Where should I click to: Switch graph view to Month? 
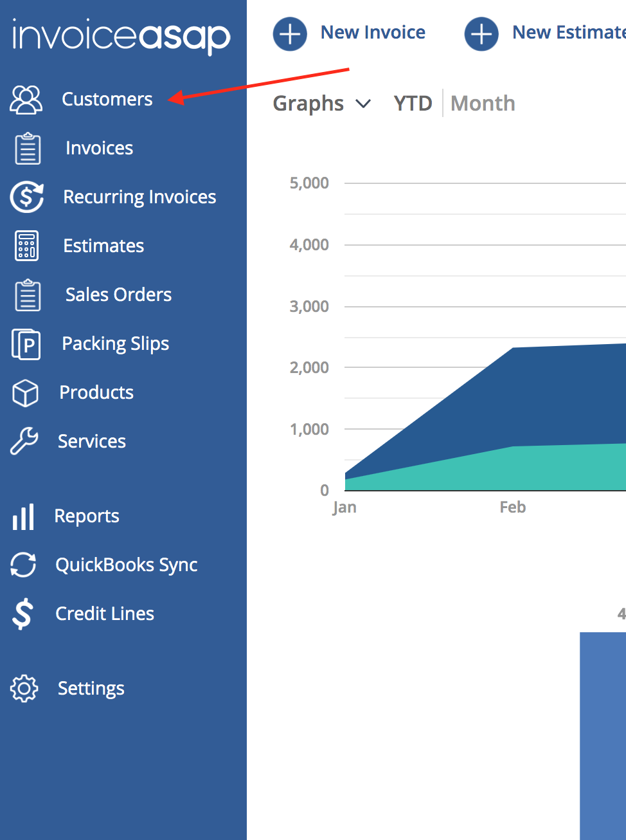pyautogui.click(x=483, y=104)
